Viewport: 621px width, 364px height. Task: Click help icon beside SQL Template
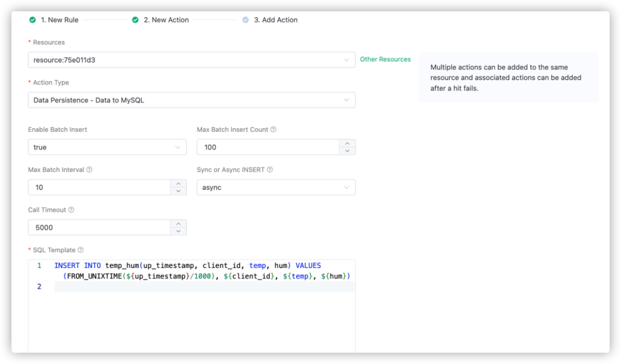point(81,250)
